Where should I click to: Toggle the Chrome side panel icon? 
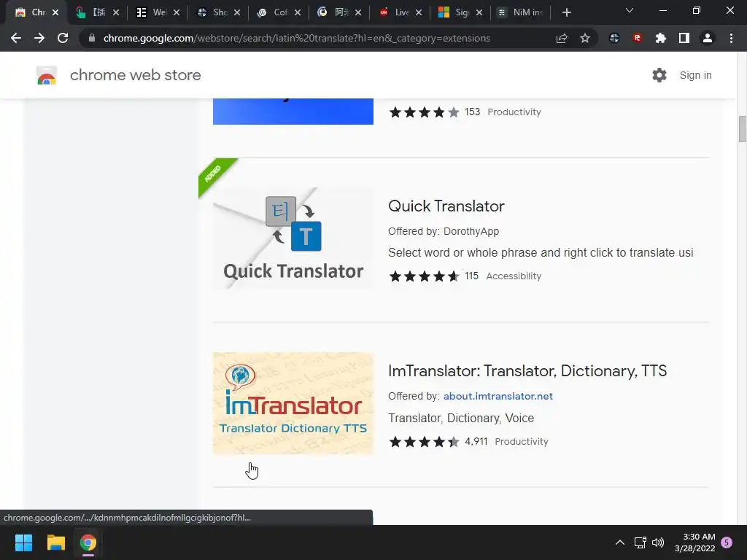click(684, 38)
